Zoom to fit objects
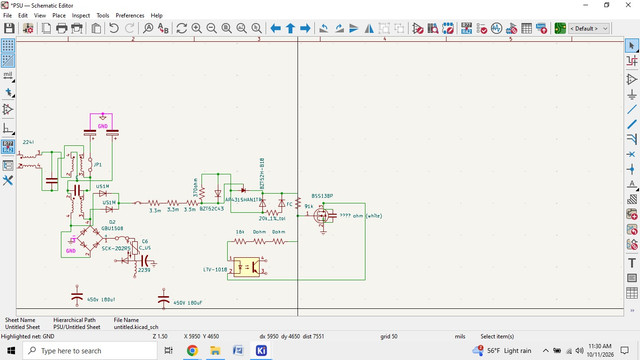Viewport: 640px width, 360px height. 242,28
